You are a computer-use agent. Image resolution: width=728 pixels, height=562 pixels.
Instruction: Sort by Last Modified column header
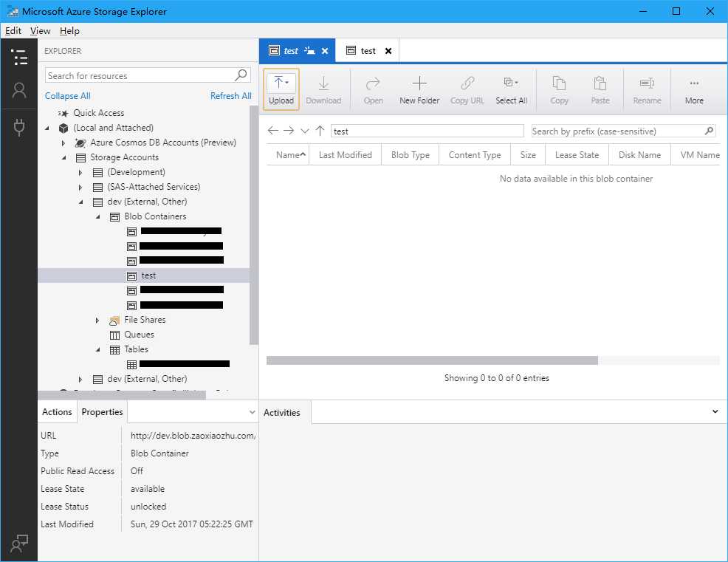click(345, 155)
